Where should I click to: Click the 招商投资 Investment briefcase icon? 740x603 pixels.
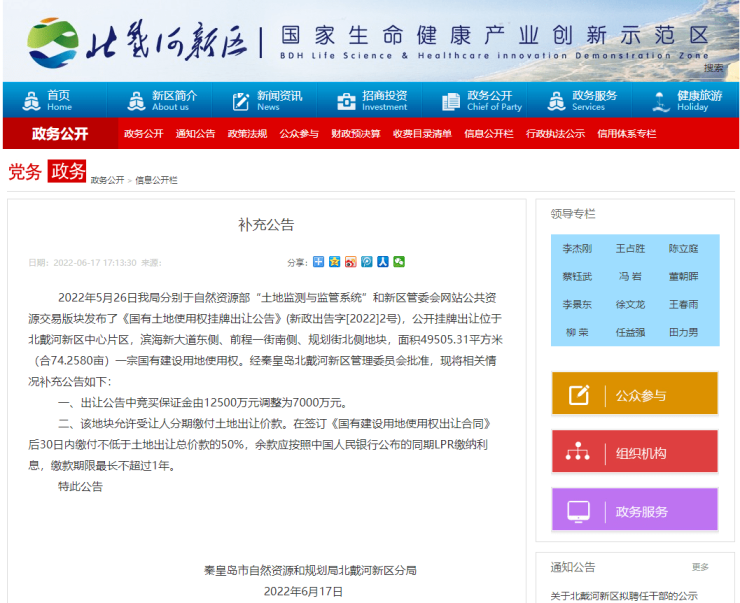coord(346,101)
